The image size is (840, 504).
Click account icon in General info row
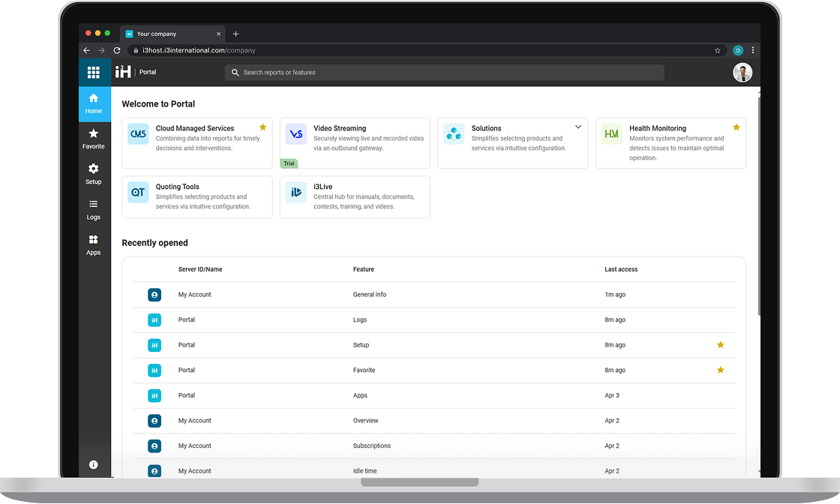[154, 295]
